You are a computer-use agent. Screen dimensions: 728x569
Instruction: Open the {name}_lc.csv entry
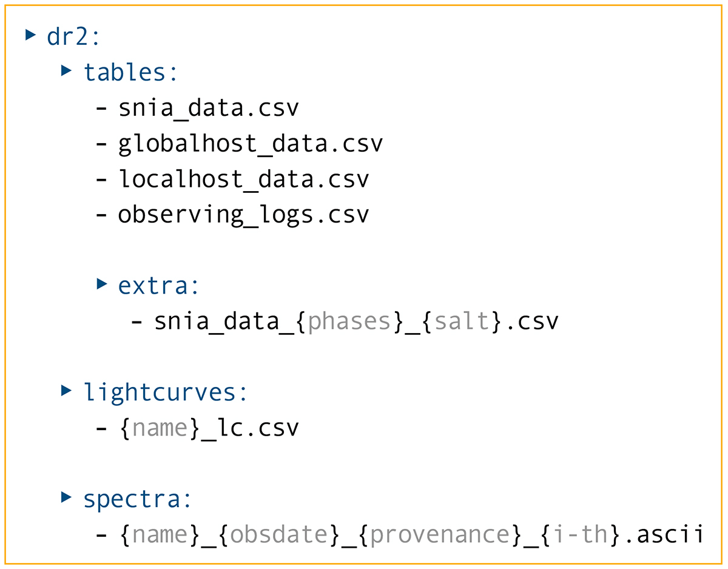208,429
